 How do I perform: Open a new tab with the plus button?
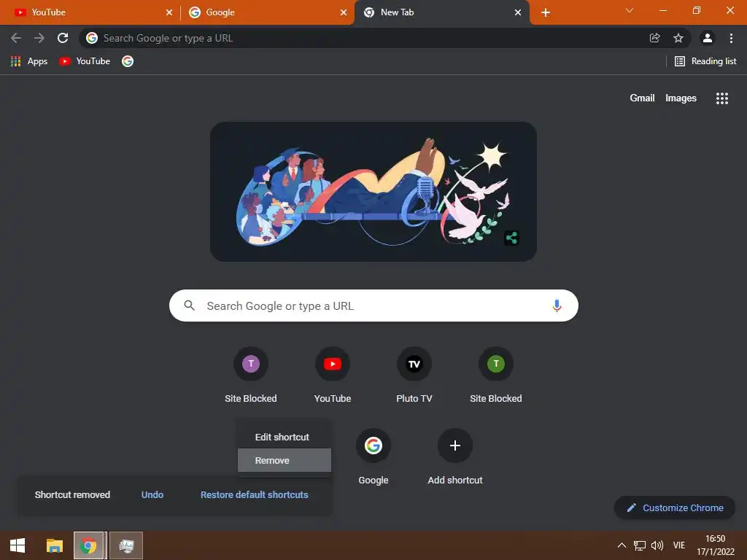point(546,12)
